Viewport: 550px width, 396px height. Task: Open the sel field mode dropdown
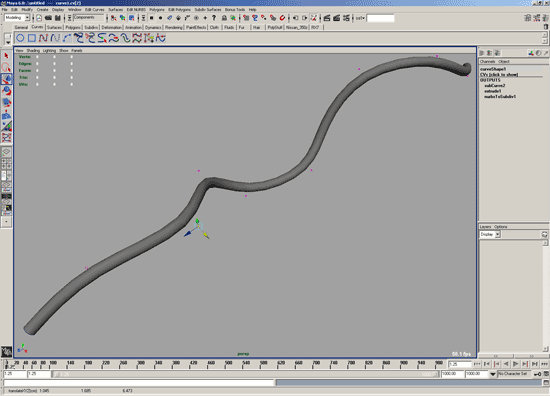pyautogui.click(x=360, y=18)
